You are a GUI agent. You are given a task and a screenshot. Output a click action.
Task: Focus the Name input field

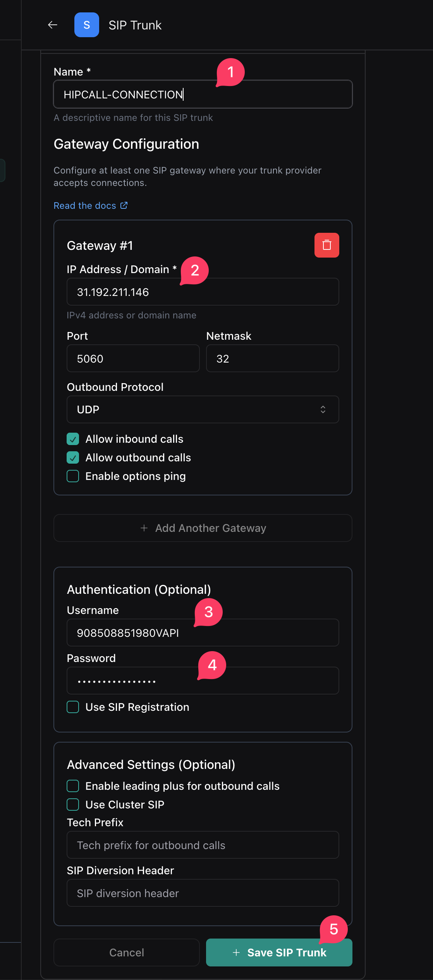pos(203,94)
